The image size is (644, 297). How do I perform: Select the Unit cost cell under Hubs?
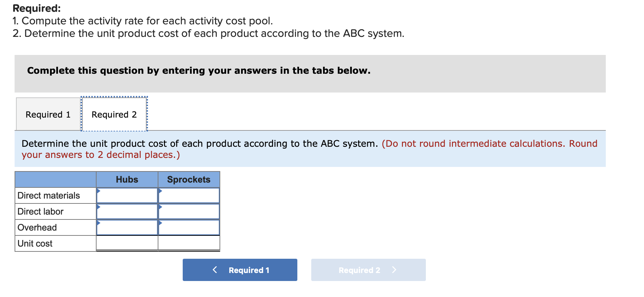click(127, 243)
